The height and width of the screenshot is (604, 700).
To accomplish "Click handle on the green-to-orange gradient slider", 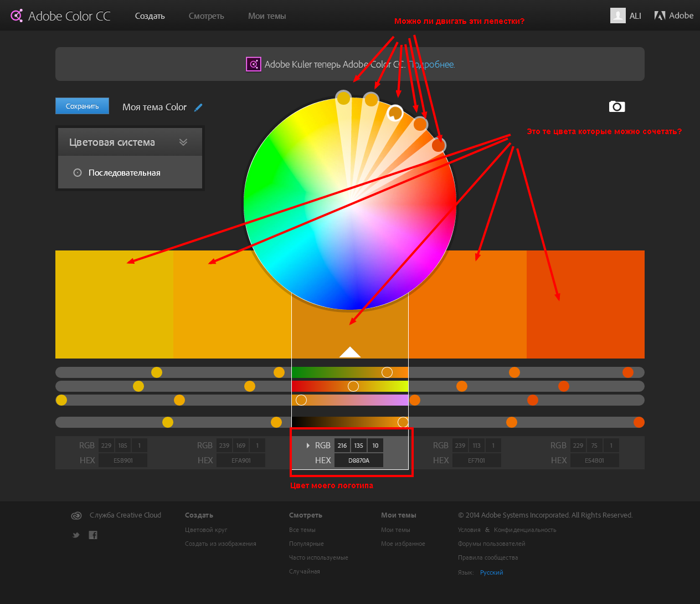I will pyautogui.click(x=387, y=372).
